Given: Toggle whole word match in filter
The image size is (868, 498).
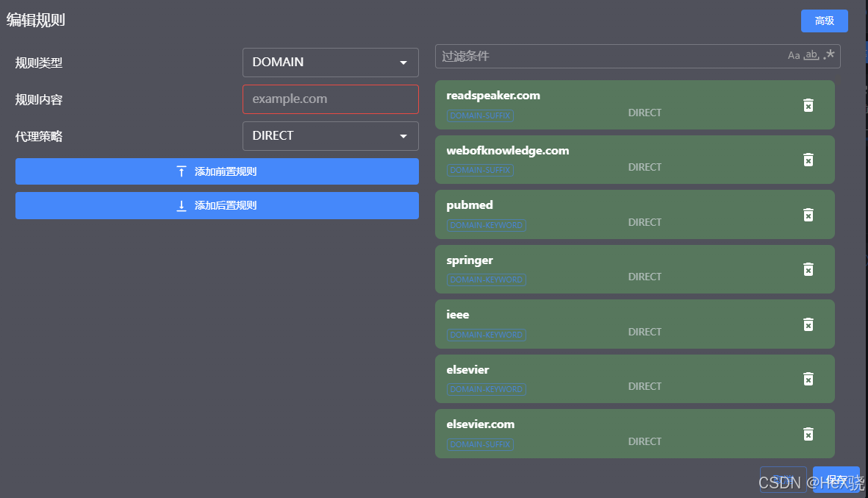Looking at the screenshot, I should tap(811, 56).
